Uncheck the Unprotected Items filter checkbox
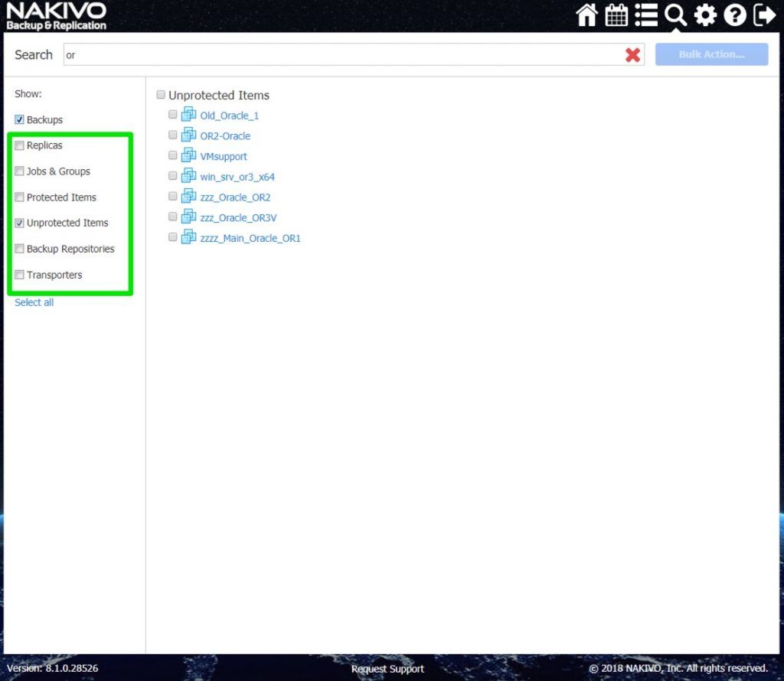The image size is (784, 681). point(19,223)
